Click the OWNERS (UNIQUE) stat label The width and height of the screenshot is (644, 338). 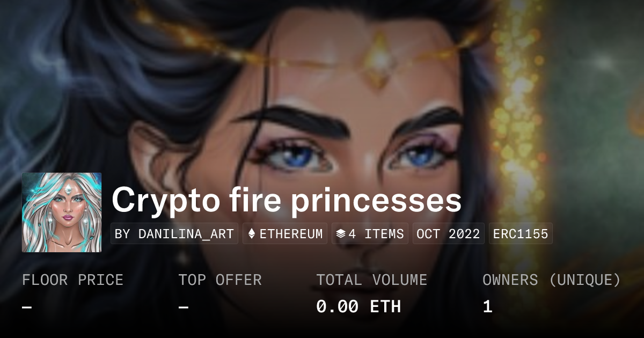[552, 280]
